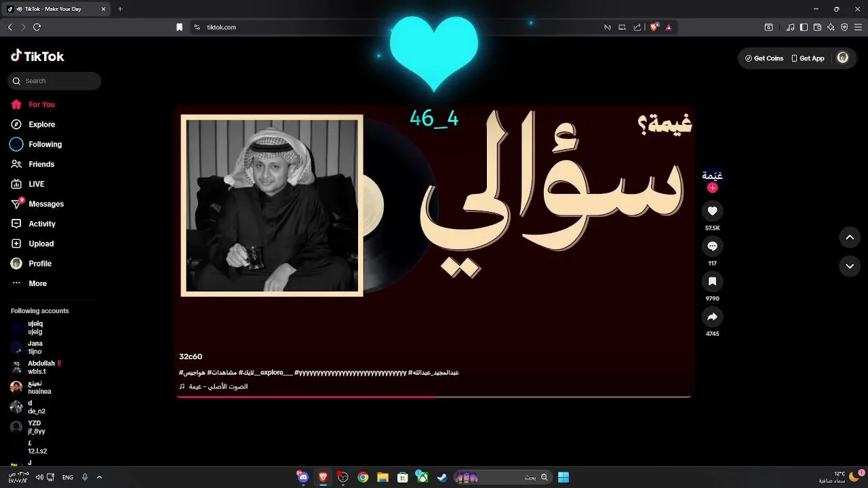868x488 pixels.
Task: Open the Windows Start menu
Action: coord(564,477)
